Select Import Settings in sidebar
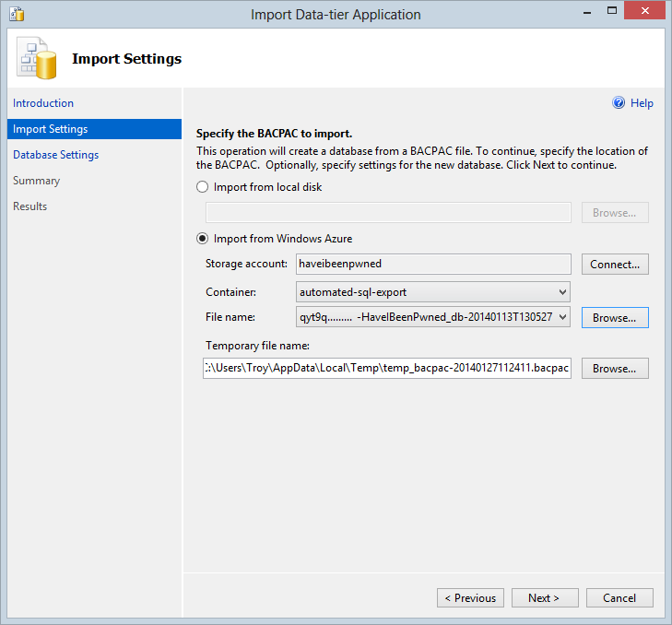672x625 pixels. pyautogui.click(x=51, y=129)
